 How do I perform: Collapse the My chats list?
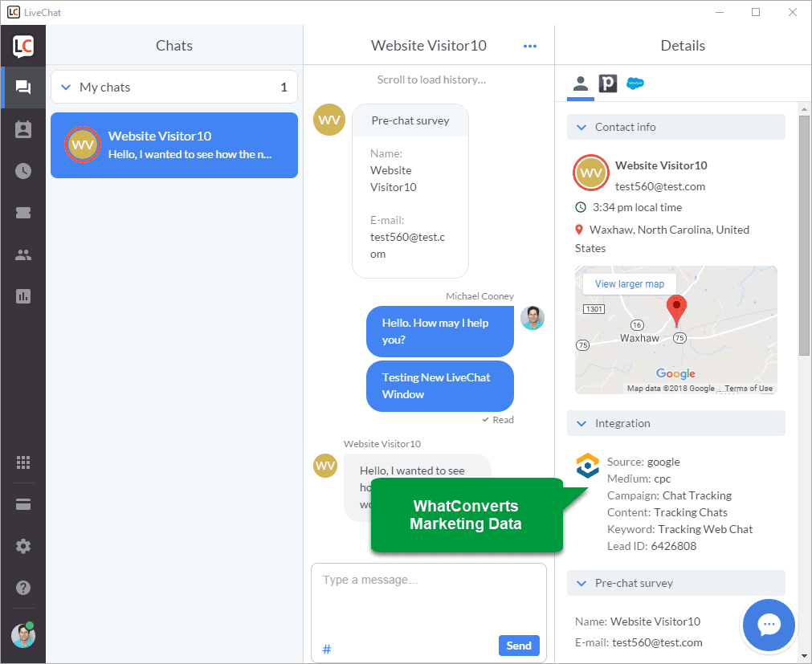tap(66, 87)
